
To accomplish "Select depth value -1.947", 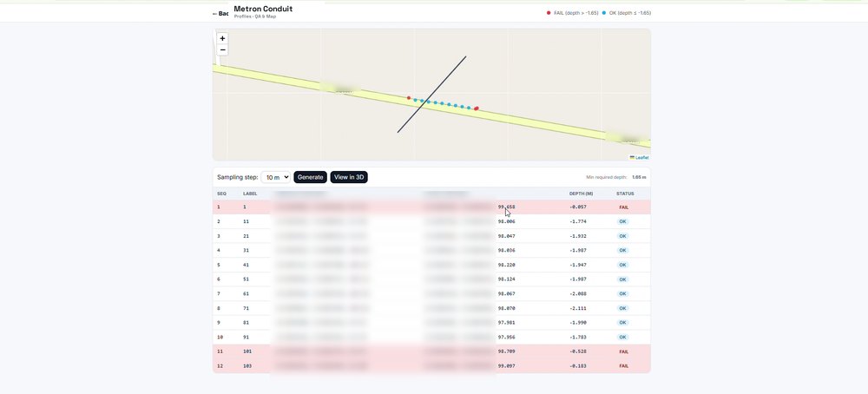I will [x=578, y=265].
